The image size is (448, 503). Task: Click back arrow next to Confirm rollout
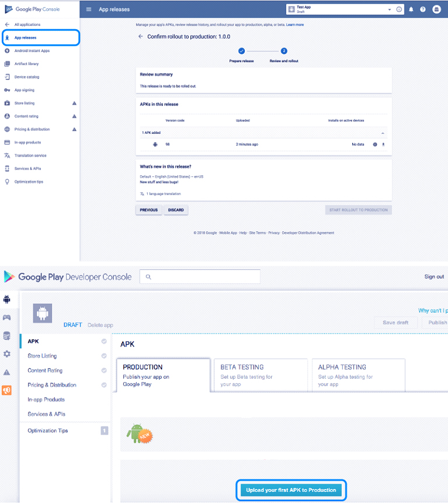140,36
